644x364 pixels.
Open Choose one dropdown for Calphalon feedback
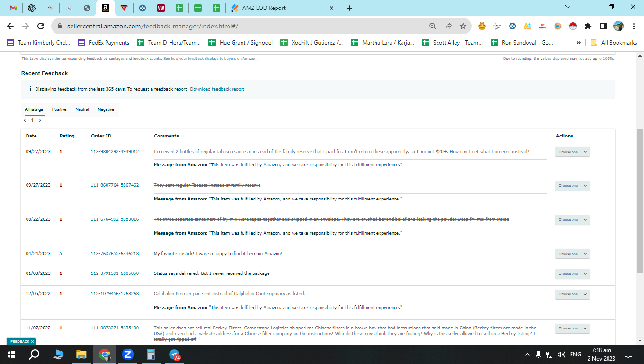572,294
